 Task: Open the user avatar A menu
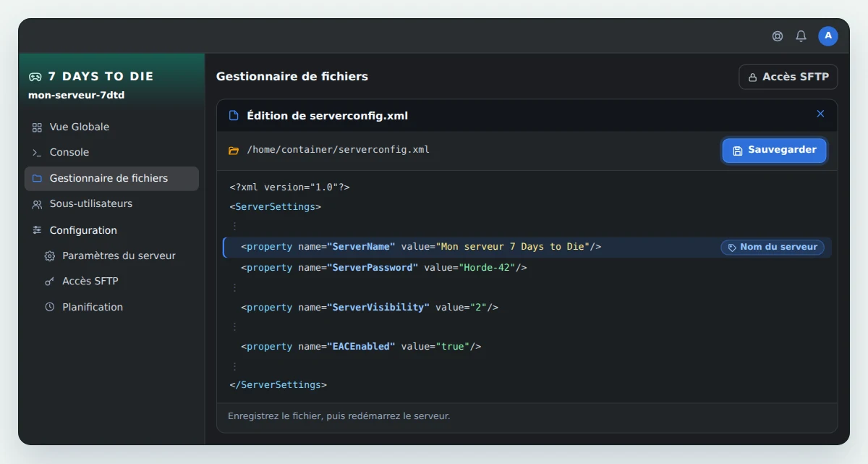[x=828, y=36]
